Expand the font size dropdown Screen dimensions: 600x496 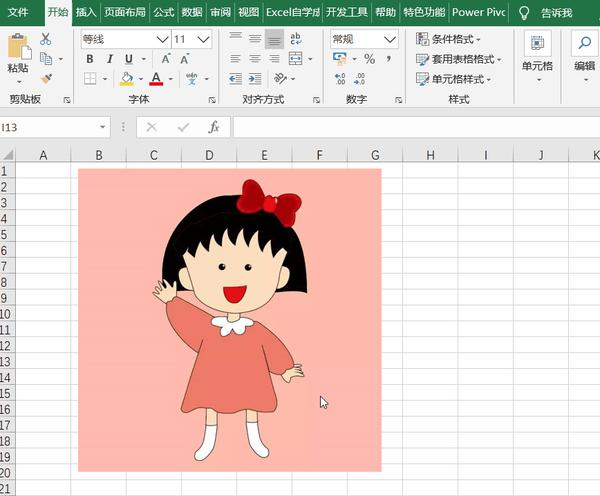click(x=203, y=39)
